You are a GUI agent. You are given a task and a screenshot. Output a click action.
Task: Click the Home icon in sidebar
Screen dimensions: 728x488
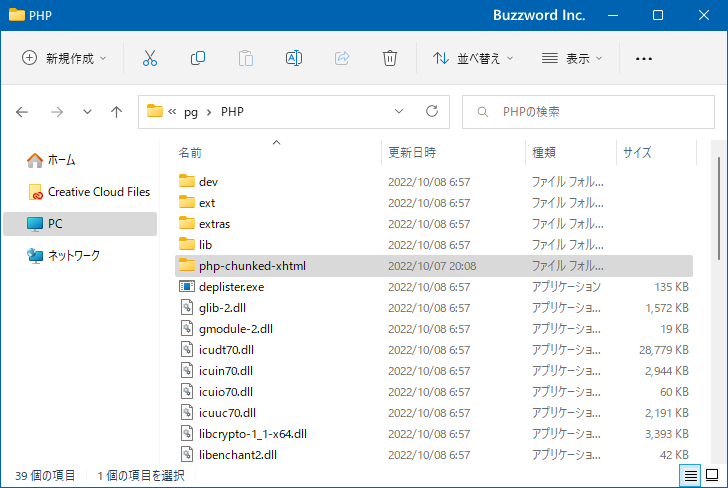[35, 160]
